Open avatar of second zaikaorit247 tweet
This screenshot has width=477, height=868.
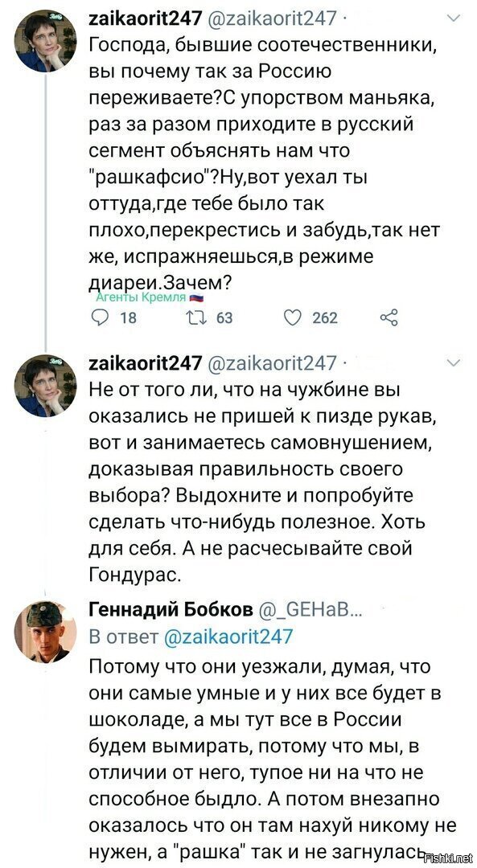click(45, 385)
